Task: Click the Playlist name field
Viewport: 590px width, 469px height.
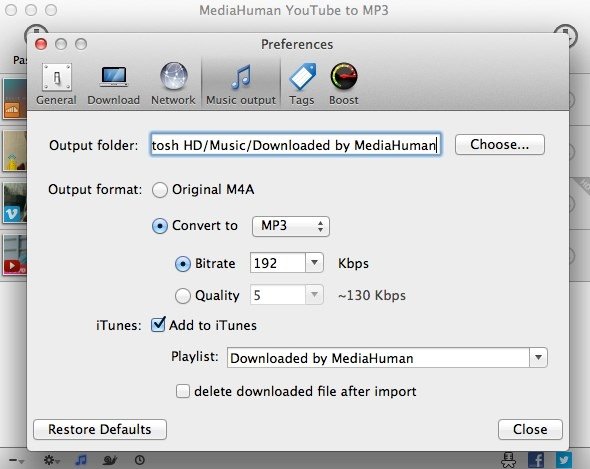Action: 378,357
